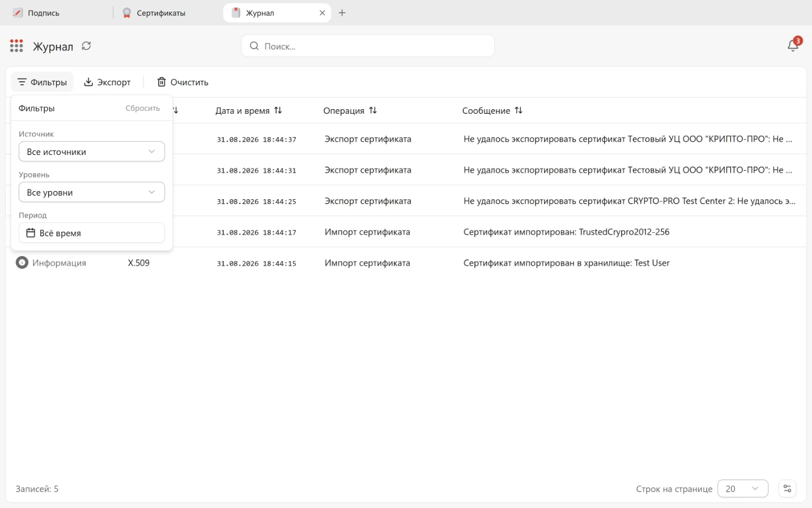This screenshot has width=812, height=508.
Task: Click the magnifier icon in the search box
Action: tap(254, 46)
